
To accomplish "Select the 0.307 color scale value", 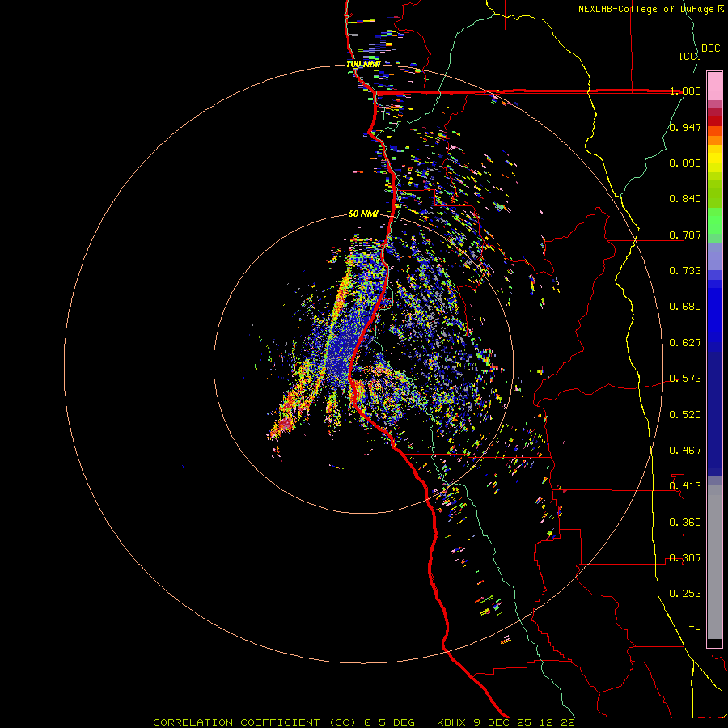I will (685, 558).
